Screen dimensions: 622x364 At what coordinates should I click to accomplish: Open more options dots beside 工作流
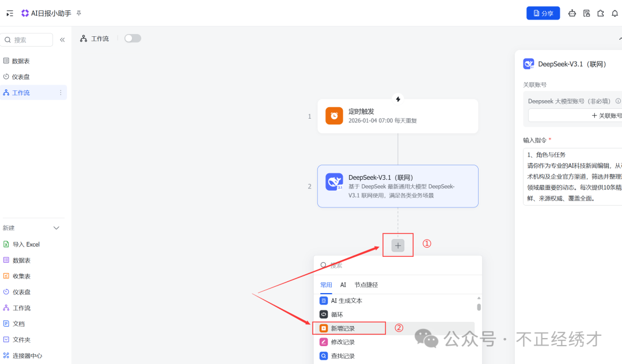pyautogui.click(x=60, y=92)
